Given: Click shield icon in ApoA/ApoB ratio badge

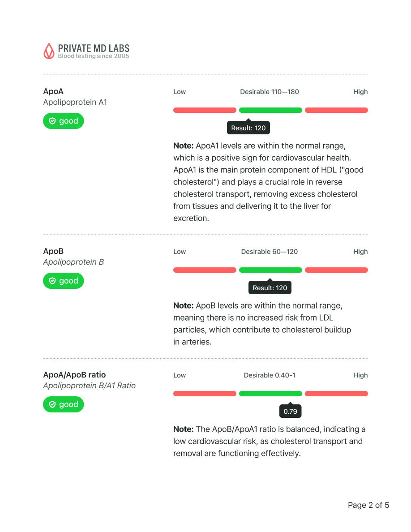Looking at the screenshot, I should coord(52,404).
